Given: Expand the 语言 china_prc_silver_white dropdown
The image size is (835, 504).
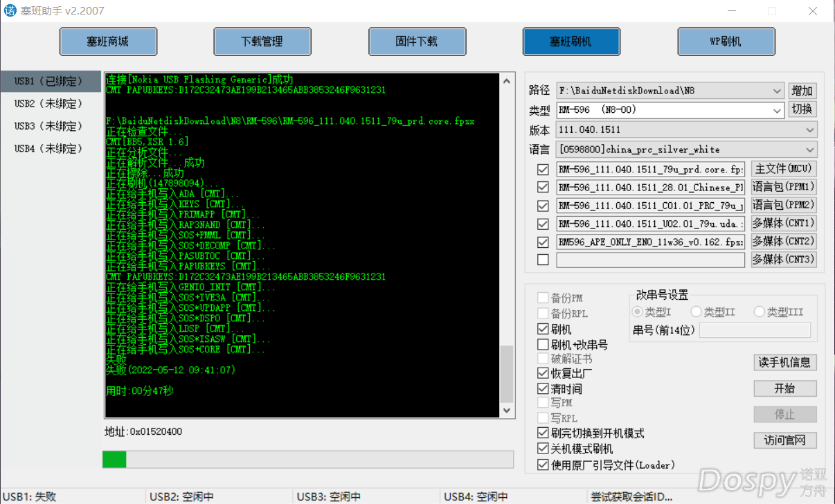Looking at the screenshot, I should pyautogui.click(x=810, y=150).
